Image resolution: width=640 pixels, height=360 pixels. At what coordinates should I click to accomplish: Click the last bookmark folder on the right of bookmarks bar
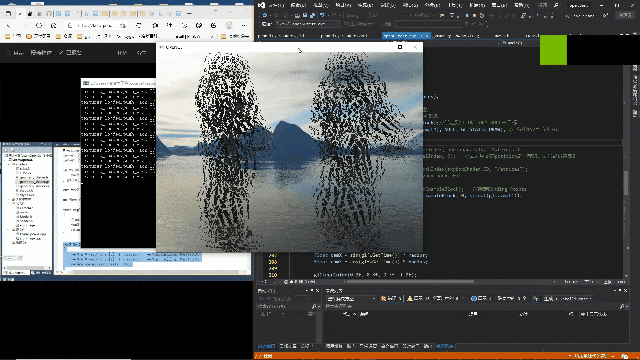pos(235,36)
